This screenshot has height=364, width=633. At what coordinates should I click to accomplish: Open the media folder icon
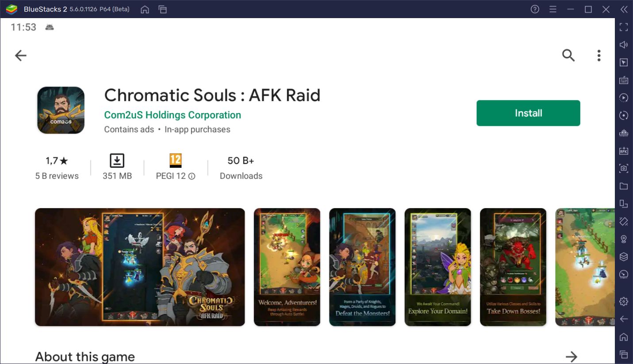(x=624, y=186)
